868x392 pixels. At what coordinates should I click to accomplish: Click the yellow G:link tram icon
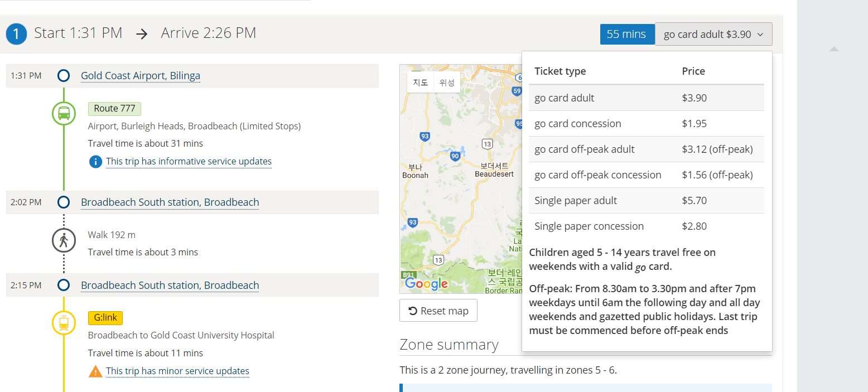[x=64, y=323]
